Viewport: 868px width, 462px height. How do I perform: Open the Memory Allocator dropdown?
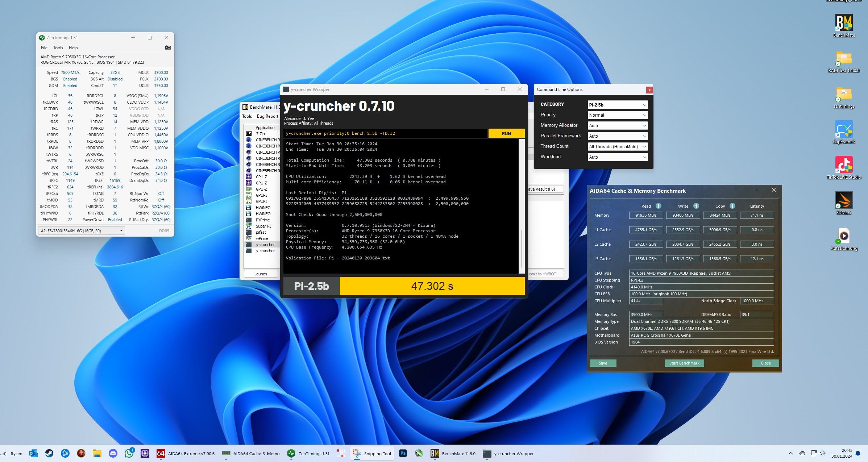(617, 126)
